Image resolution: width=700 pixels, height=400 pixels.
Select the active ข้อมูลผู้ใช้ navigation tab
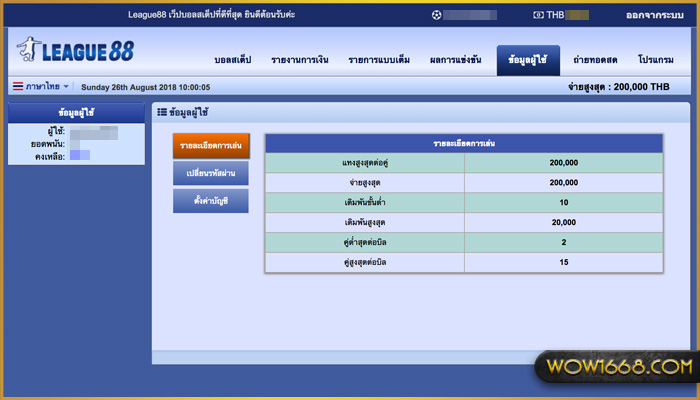point(528,61)
